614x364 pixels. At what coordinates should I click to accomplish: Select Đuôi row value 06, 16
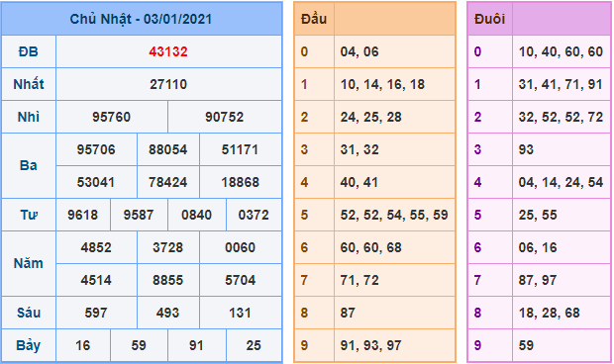[x=538, y=247]
